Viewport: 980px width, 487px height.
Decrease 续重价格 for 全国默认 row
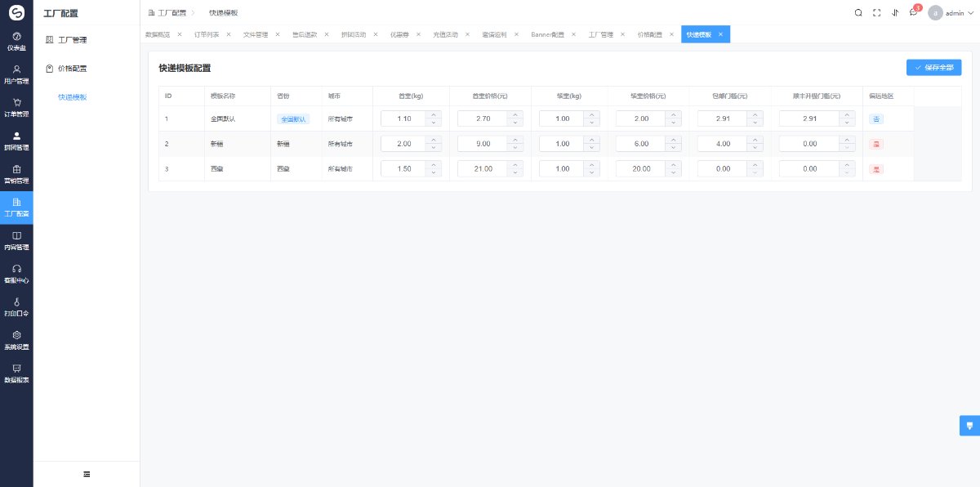[x=673, y=123]
